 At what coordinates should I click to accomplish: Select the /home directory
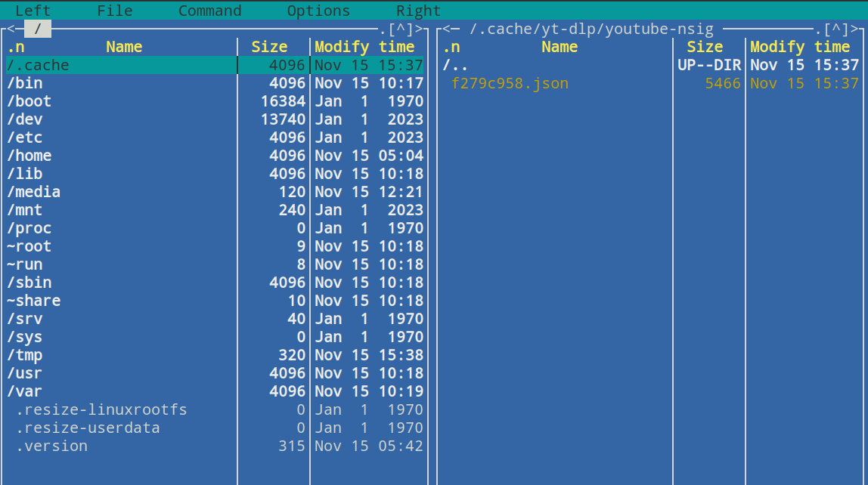(x=29, y=156)
